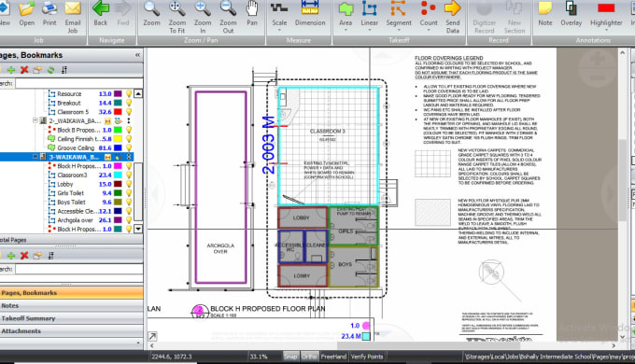Open a job with the Open icon
The height and width of the screenshot is (364, 635).
(x=27, y=14)
